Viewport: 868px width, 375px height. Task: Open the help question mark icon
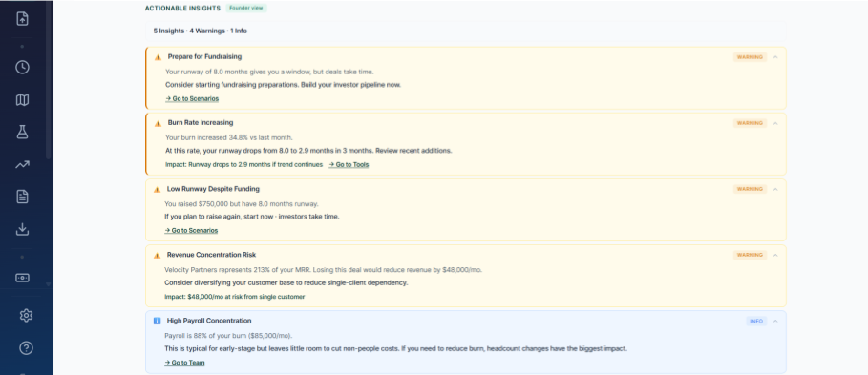[26, 348]
